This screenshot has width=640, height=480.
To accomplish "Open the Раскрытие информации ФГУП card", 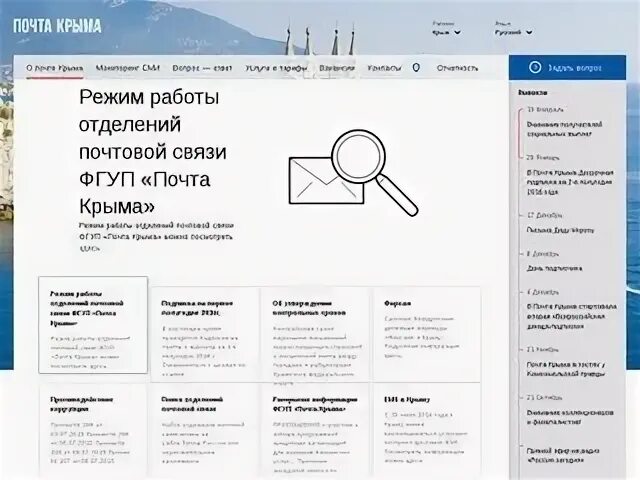I will coord(315,429).
